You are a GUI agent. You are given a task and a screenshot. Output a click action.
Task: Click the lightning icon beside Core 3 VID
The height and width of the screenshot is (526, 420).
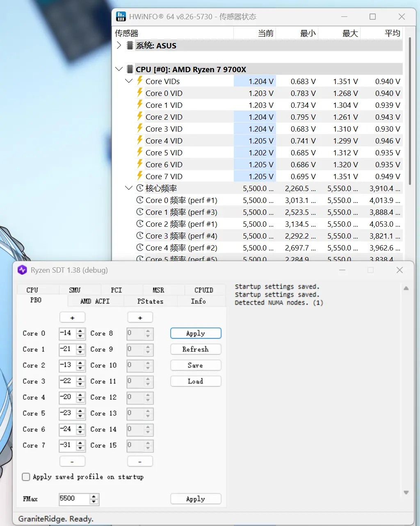(140, 128)
